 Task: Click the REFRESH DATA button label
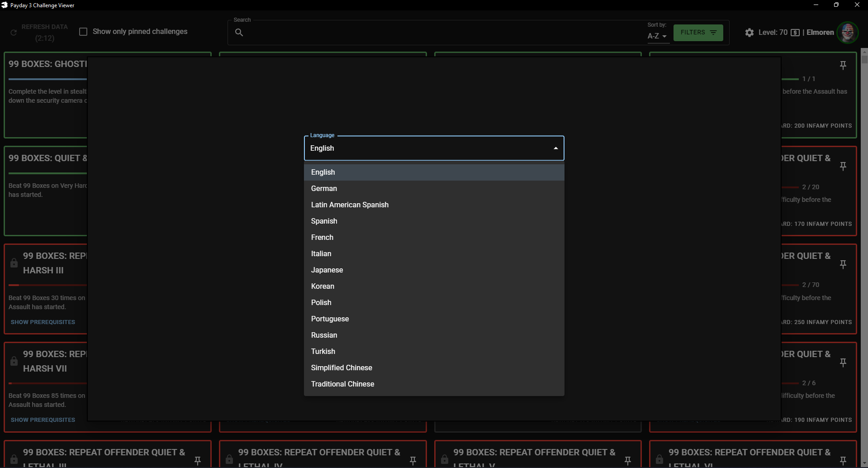click(x=44, y=27)
